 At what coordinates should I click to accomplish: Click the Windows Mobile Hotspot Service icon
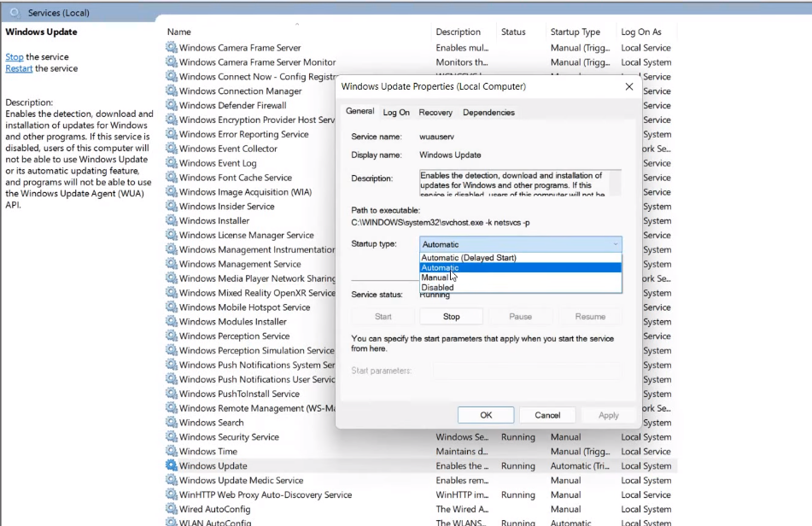171,307
